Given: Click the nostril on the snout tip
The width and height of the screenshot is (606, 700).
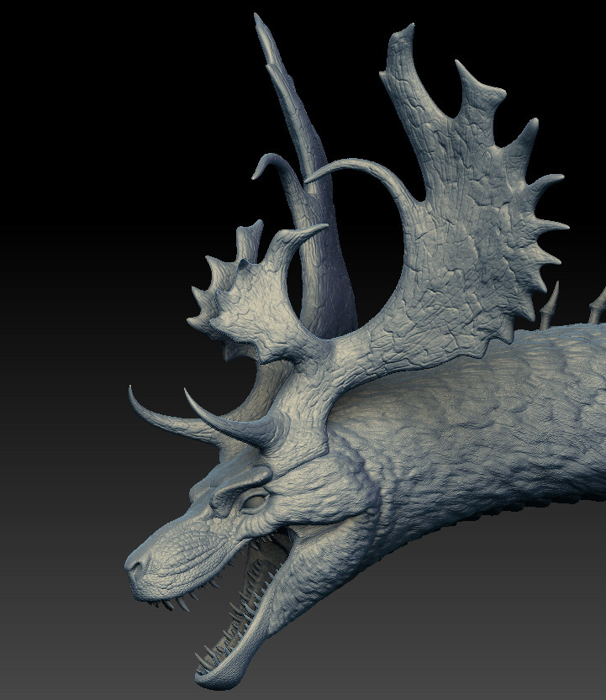Looking at the screenshot, I should pyautogui.click(x=134, y=566).
